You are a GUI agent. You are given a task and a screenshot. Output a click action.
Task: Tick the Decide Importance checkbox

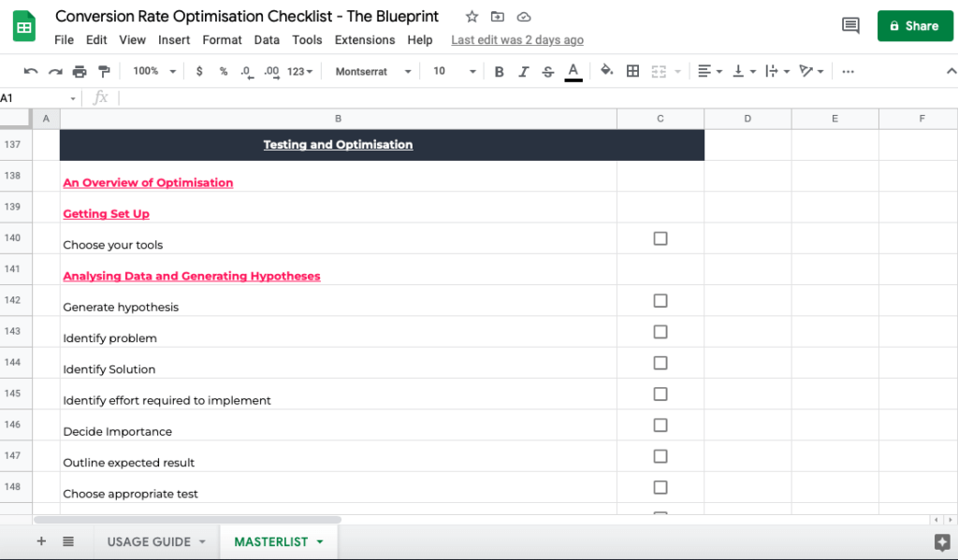660,425
